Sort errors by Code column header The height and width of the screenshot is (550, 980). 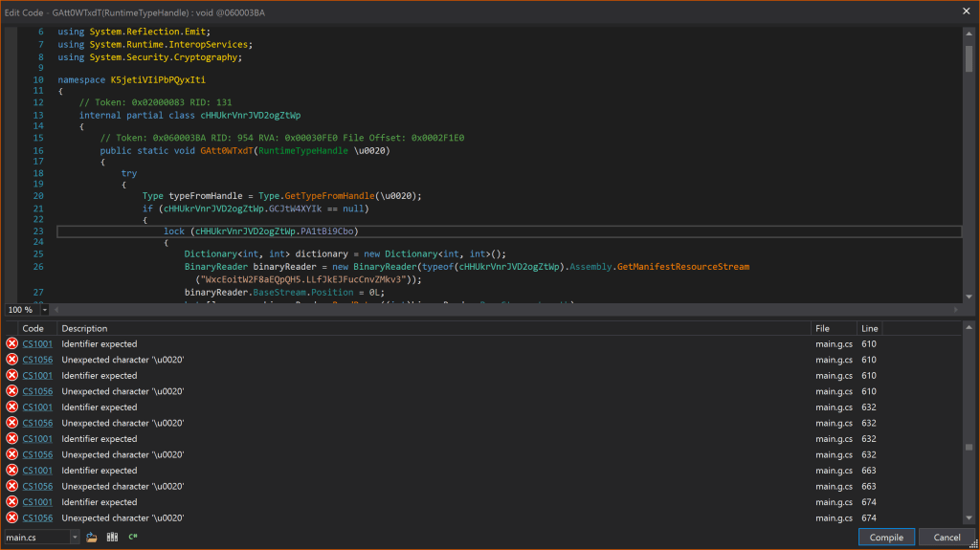click(33, 328)
